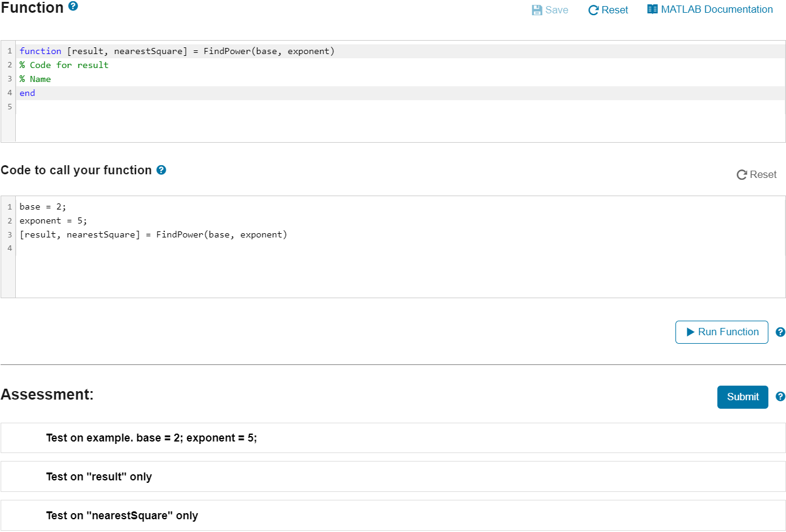Click the help icon beside Function heading
This screenshot has width=786, height=532.
pos(73,7)
